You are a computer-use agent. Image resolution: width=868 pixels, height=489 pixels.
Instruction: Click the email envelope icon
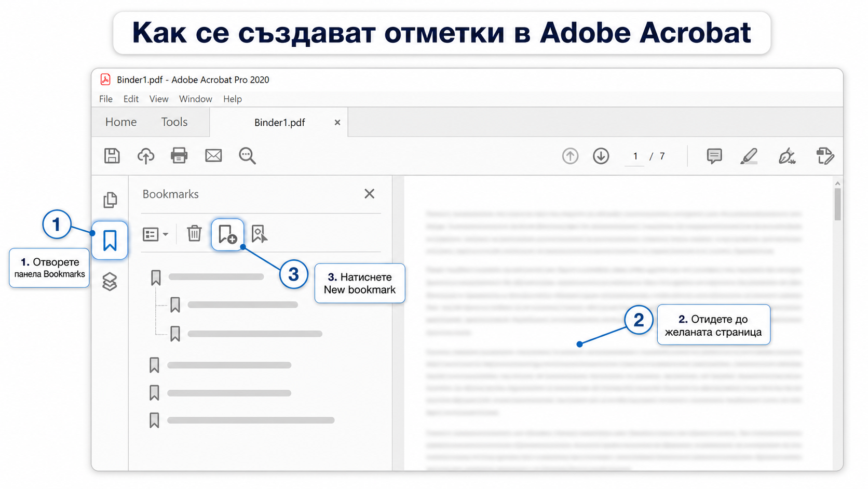tap(213, 155)
